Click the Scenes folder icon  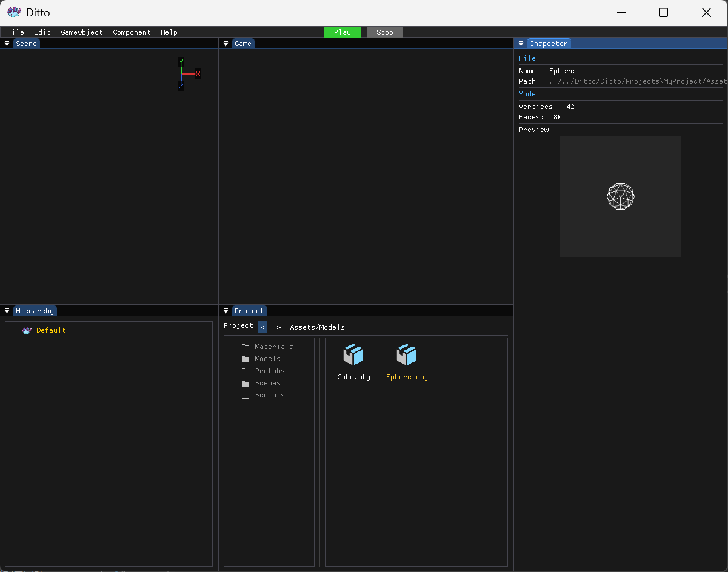point(245,384)
